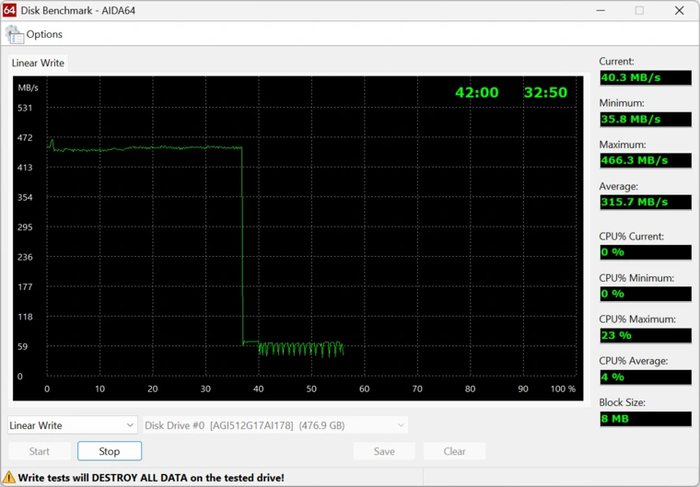Click the 42:00 timer in the graph

point(476,92)
